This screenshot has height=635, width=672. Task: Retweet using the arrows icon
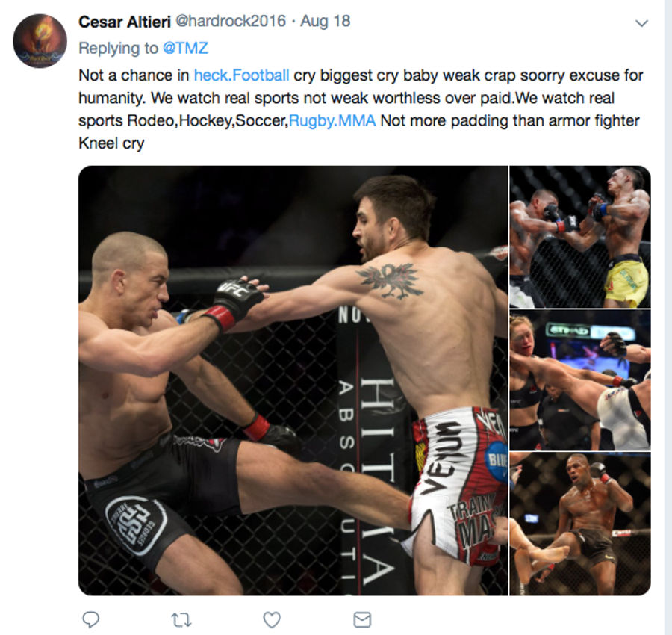pyautogui.click(x=181, y=620)
